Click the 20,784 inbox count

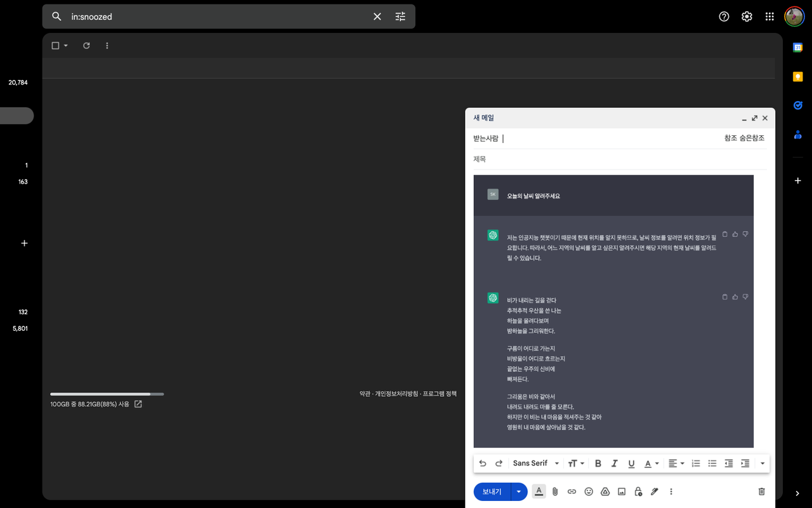18,83
